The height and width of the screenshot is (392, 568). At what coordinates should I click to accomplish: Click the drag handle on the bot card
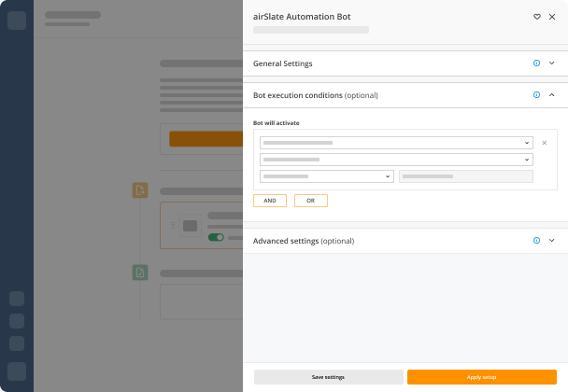173,226
